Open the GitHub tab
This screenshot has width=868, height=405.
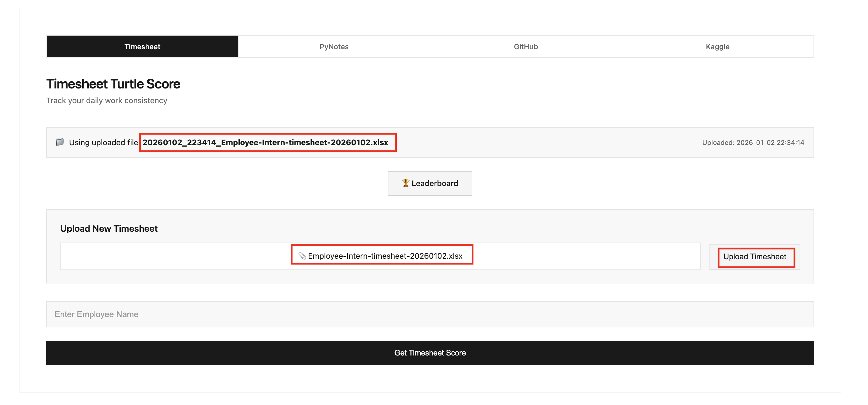tap(525, 46)
